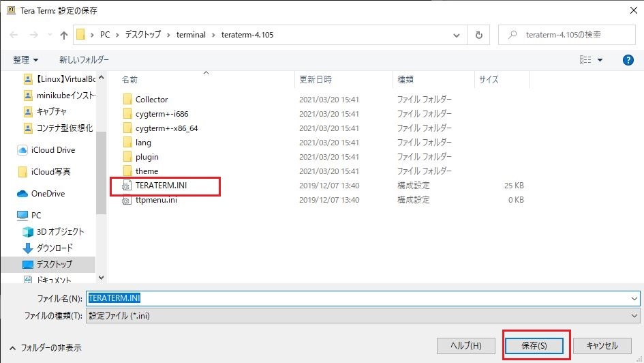Click the ダウンロード arrow icon
This screenshot has height=363, width=644.
click(x=27, y=248)
